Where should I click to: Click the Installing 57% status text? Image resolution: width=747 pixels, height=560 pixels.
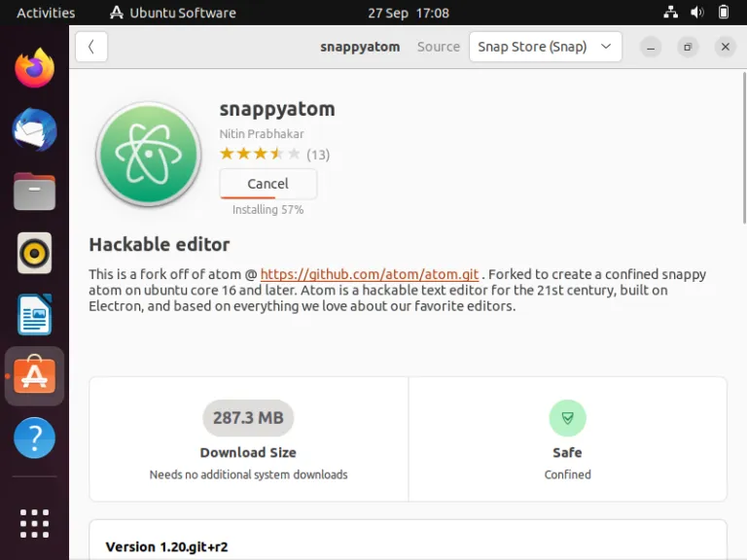(x=267, y=210)
